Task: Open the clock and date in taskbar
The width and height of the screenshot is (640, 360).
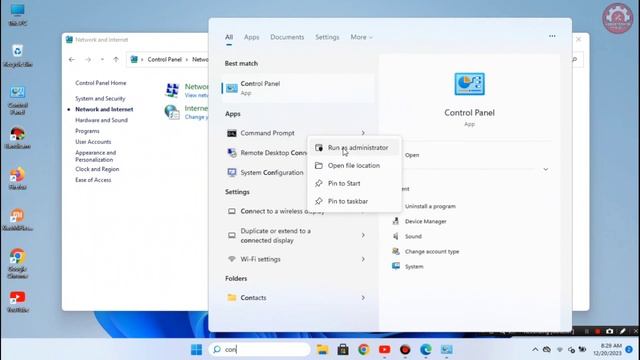Action: [608, 350]
